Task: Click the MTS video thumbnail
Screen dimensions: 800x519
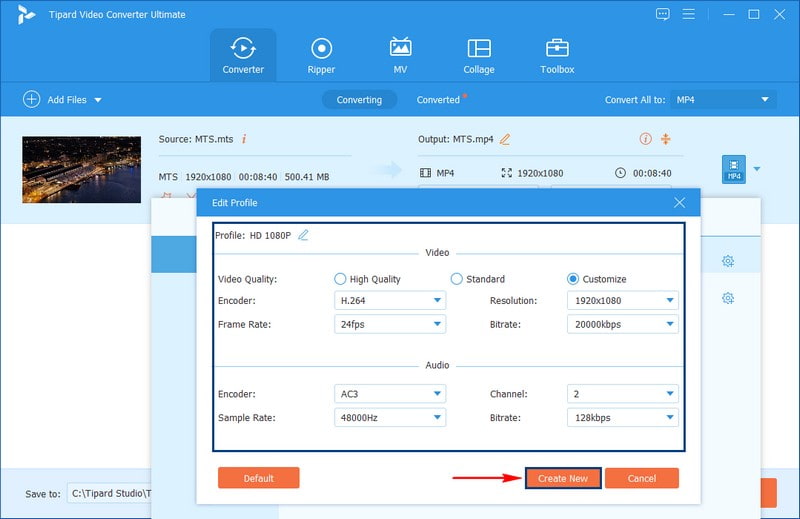Action: (82, 169)
